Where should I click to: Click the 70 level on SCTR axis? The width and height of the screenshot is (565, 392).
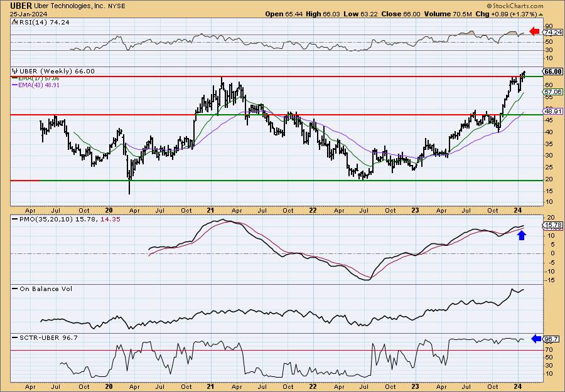pos(549,349)
